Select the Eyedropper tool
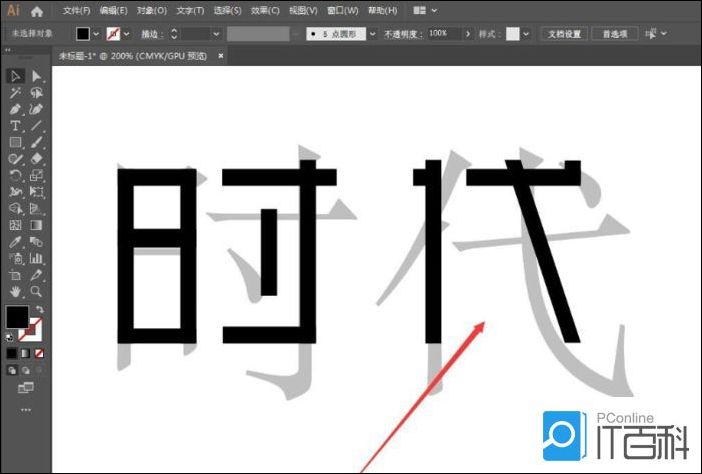 (x=15, y=242)
